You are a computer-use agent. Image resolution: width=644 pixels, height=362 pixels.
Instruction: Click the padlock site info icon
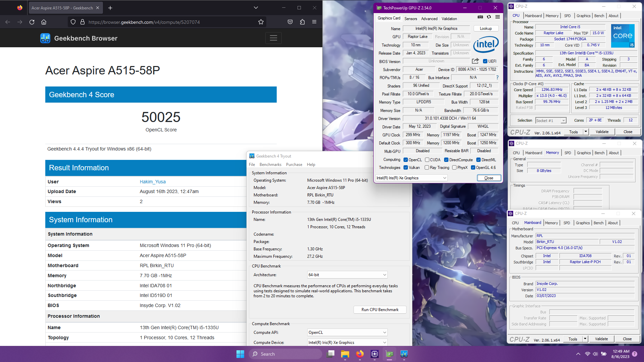[x=83, y=22]
